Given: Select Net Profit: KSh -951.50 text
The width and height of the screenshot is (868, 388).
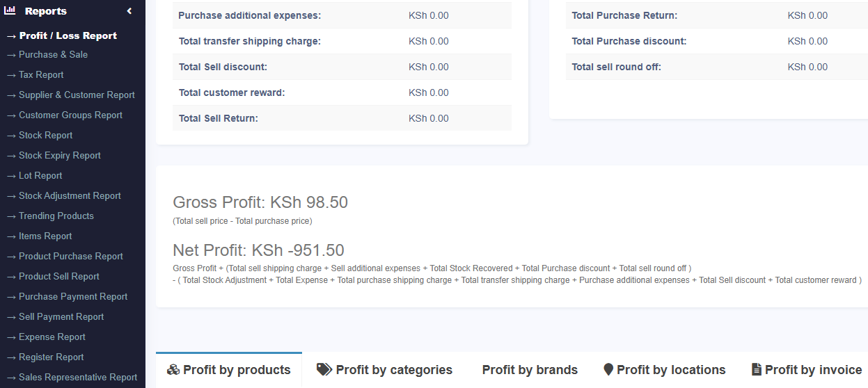Looking at the screenshot, I should [258, 250].
